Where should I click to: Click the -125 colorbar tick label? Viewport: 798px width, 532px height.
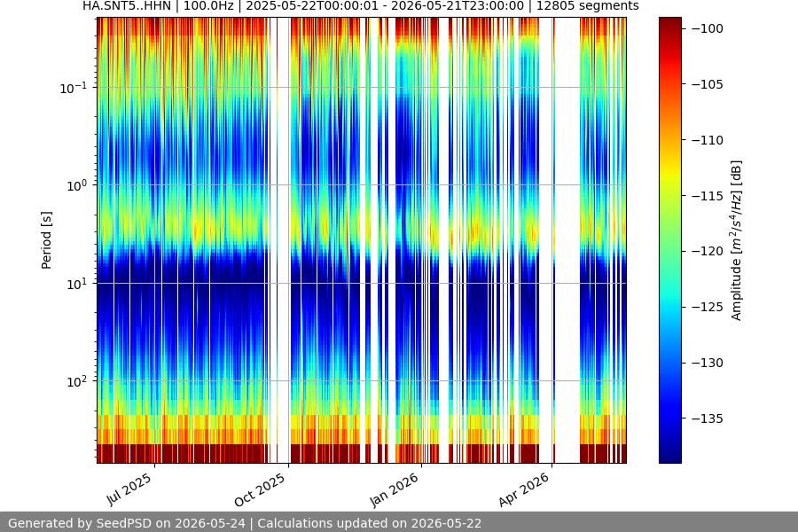[708, 307]
